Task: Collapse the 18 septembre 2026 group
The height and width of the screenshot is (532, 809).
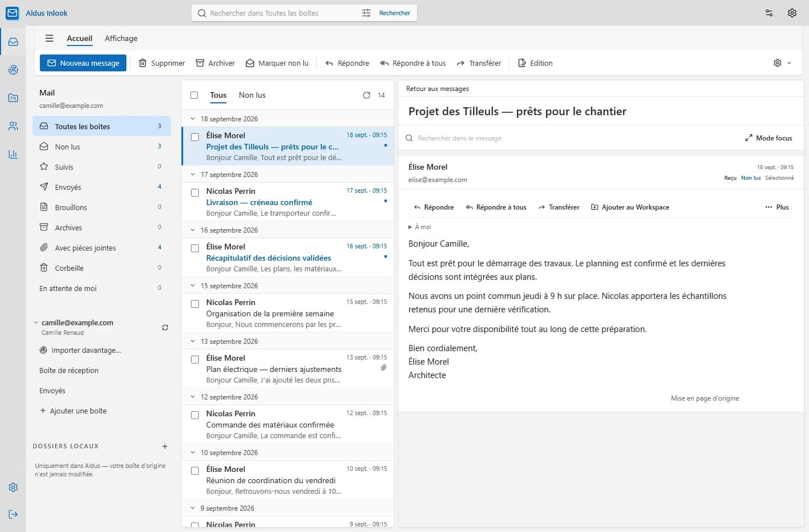Action: [193, 119]
